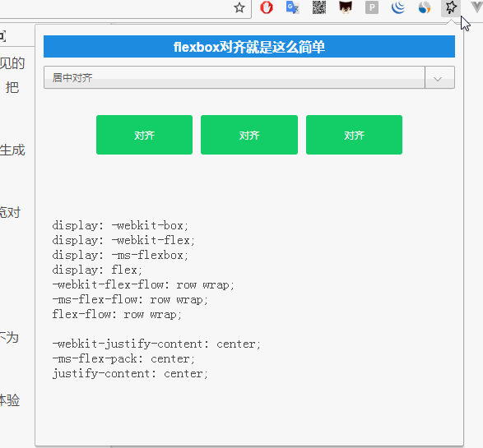
Task: Click '-webkit-flex-flow: row wrap;' line
Action: click(143, 284)
